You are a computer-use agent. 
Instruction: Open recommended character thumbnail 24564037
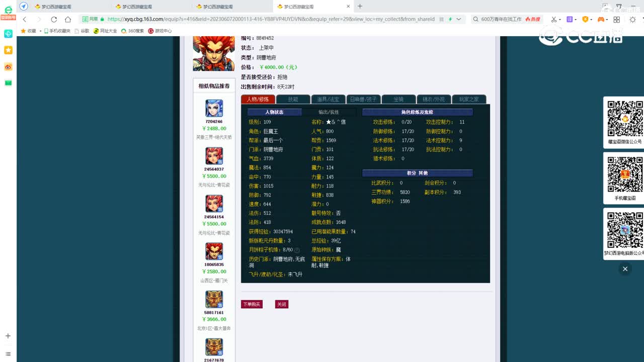coord(214,156)
